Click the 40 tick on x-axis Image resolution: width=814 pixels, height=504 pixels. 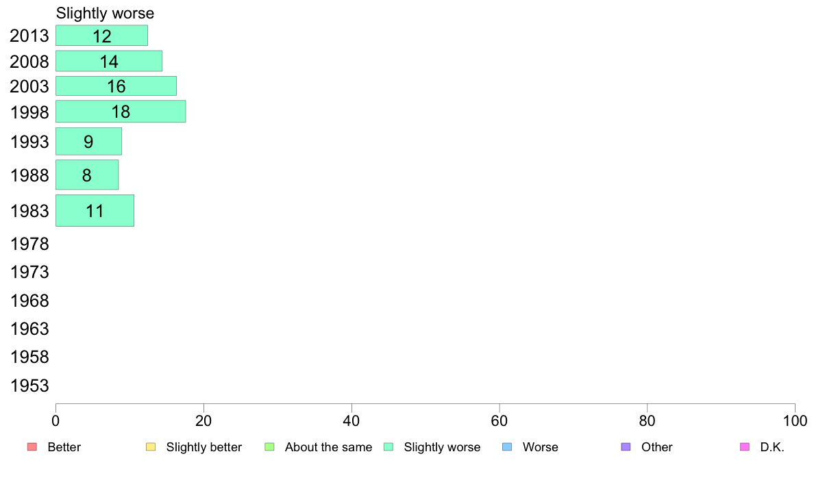coord(351,421)
